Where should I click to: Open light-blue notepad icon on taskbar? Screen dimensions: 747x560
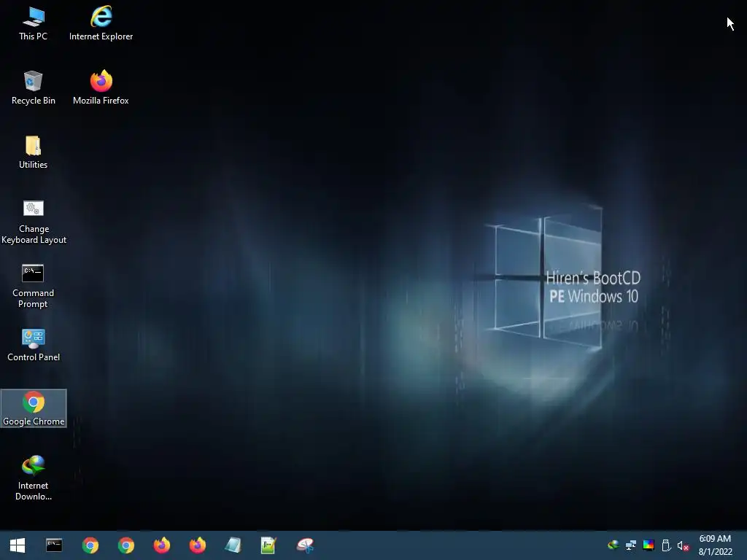(233, 545)
